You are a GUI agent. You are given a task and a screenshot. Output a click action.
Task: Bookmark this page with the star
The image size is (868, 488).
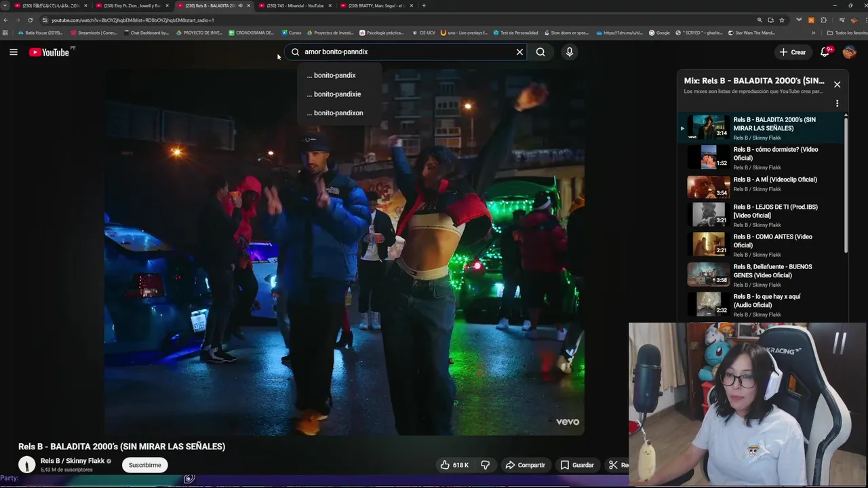pyautogui.click(x=782, y=20)
